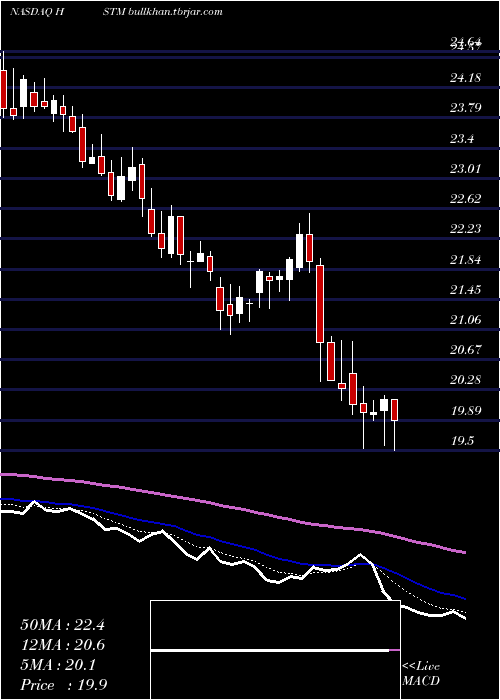Click the 23.01 price axis label
Image resolution: width=500 pixels, height=700 pixels.
465,169
